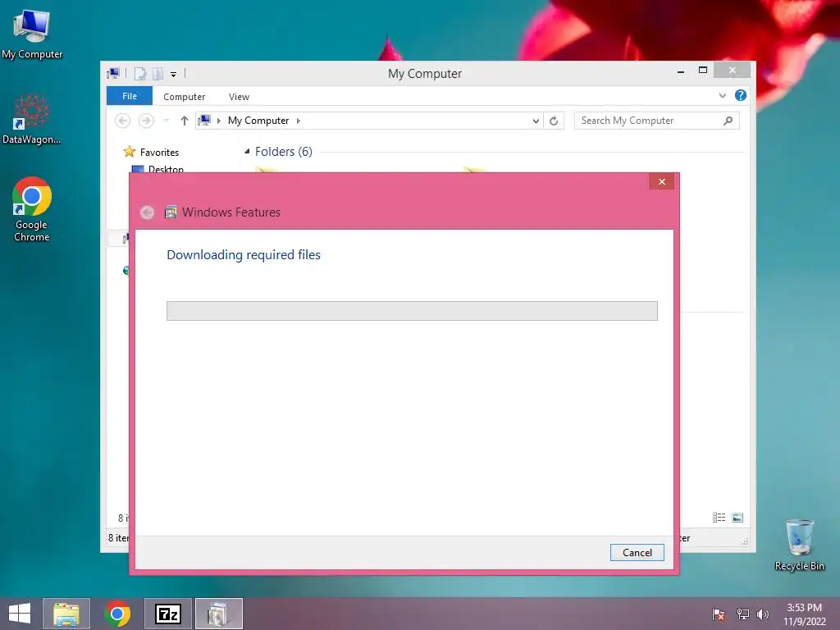Switch to details view layout
This screenshot has height=630, width=840.
719,518
